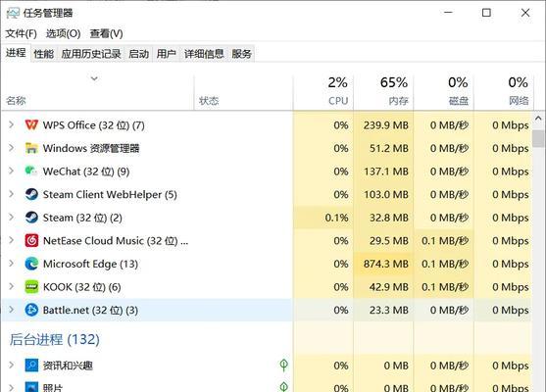546x392 pixels.
Task: Sort processes by 内存 column header
Action: tap(383, 92)
